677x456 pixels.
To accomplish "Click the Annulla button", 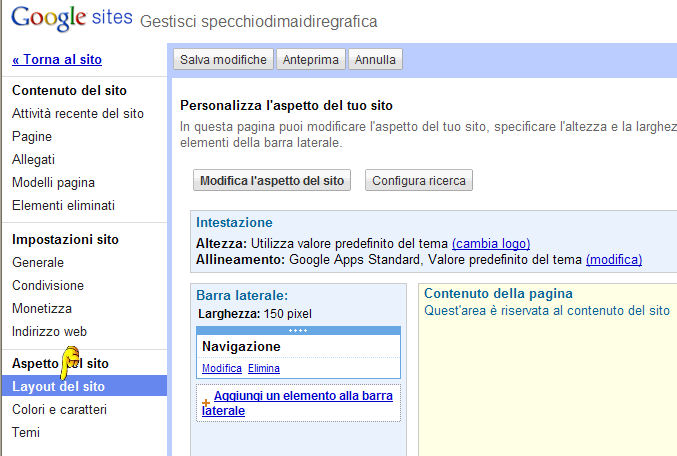I will click(375, 60).
